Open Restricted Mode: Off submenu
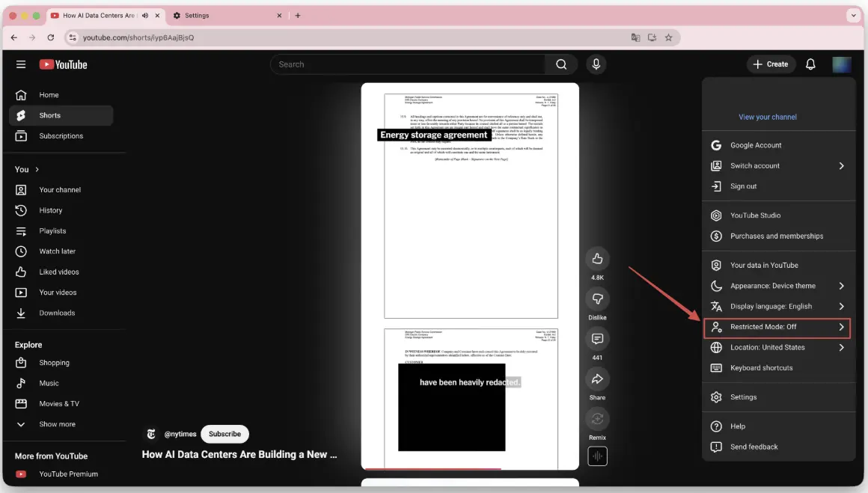 point(779,327)
